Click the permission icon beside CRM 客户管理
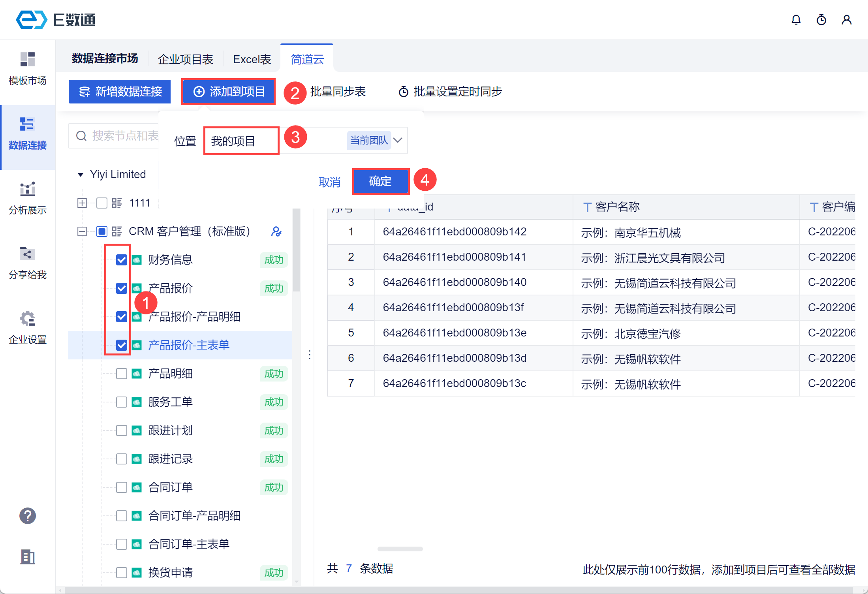Screen dimensions: 868x594 [276, 231]
